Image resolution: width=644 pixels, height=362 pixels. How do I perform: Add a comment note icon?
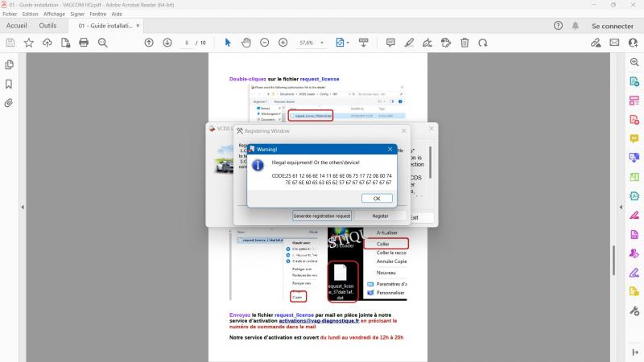click(x=390, y=43)
